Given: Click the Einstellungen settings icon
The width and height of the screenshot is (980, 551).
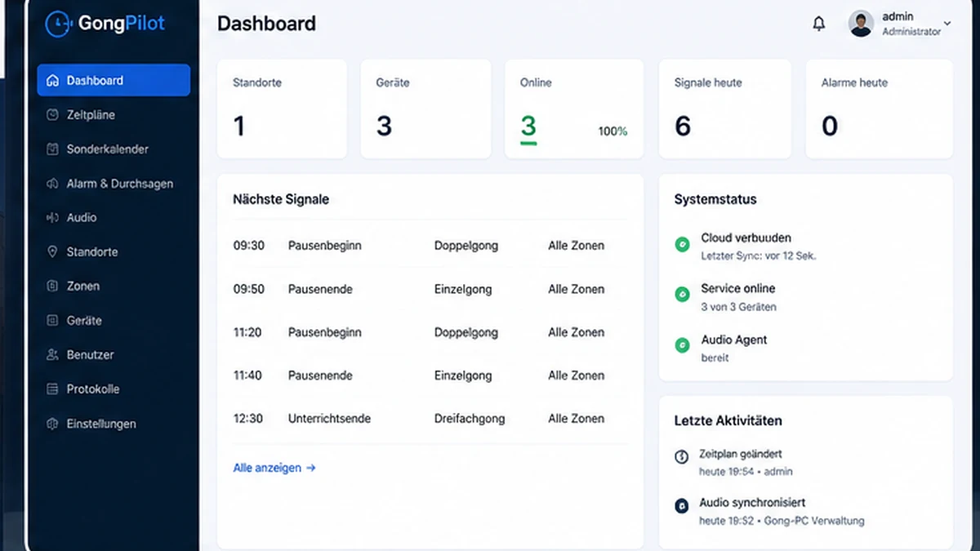Looking at the screenshot, I should [x=53, y=424].
